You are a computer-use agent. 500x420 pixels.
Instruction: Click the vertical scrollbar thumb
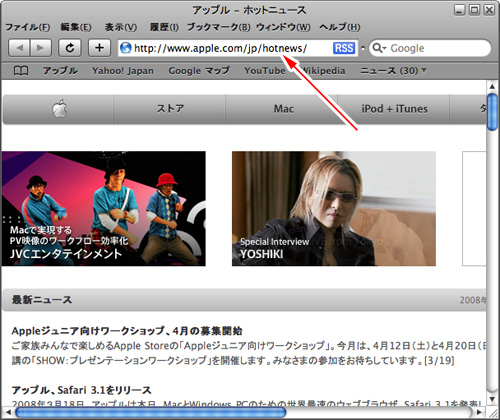(492, 112)
